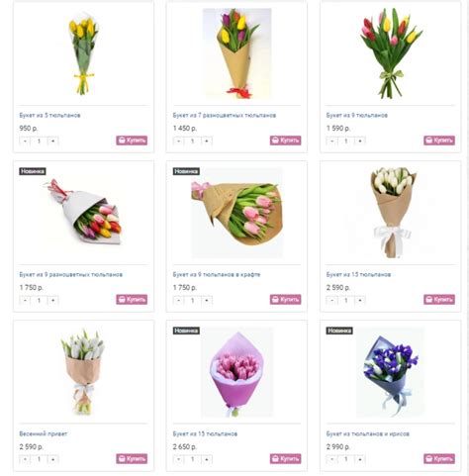Open the 9 tulips in kraft link

[x=217, y=274]
